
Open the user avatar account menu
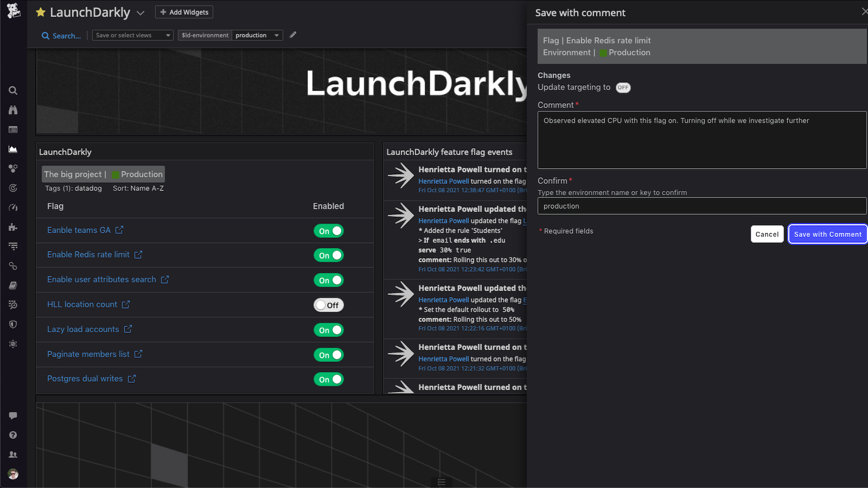(13, 473)
